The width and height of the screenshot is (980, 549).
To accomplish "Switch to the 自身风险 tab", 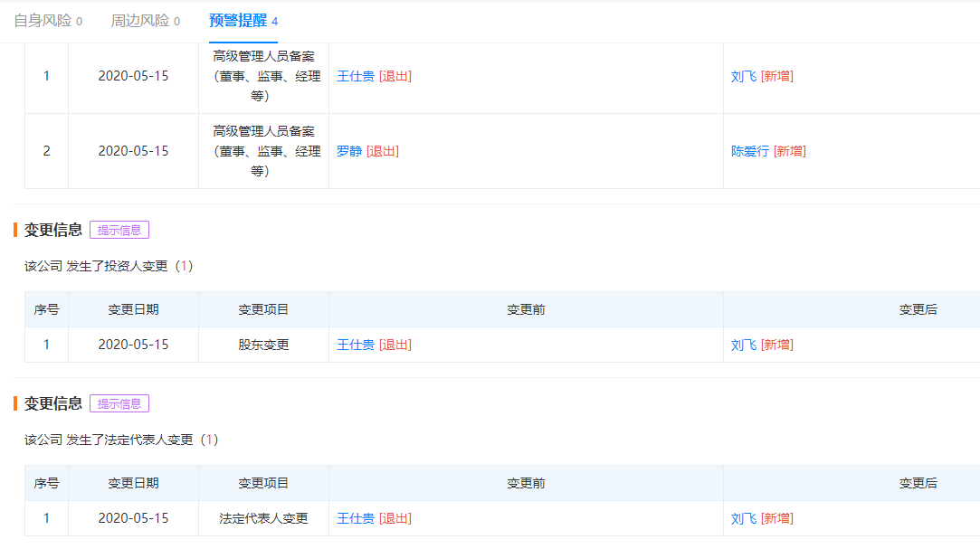I will 43,20.
